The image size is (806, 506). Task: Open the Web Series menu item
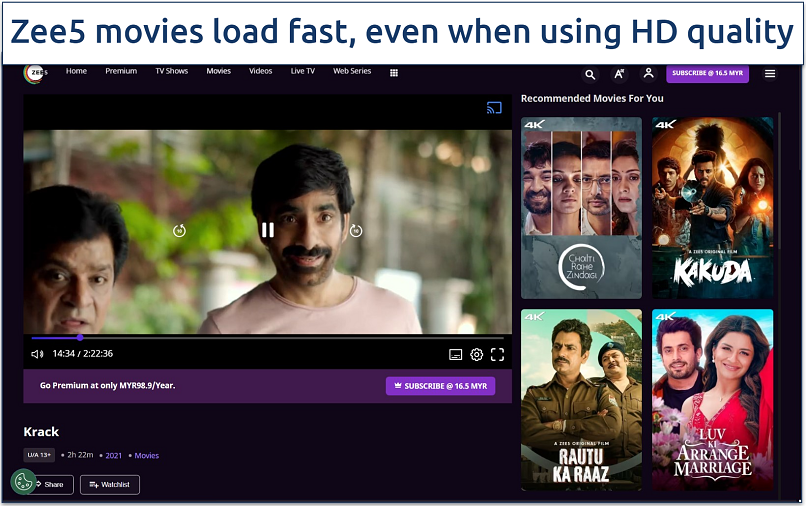pos(352,72)
